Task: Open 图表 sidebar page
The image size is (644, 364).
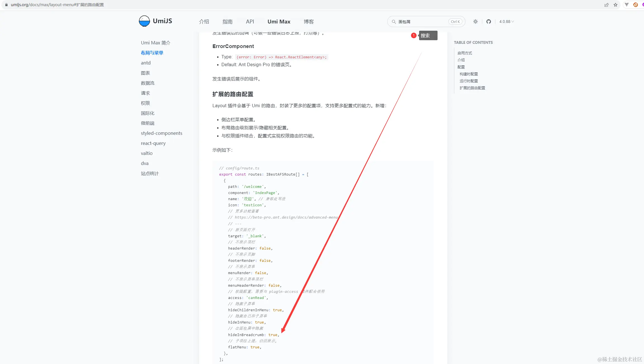Action: (145, 73)
